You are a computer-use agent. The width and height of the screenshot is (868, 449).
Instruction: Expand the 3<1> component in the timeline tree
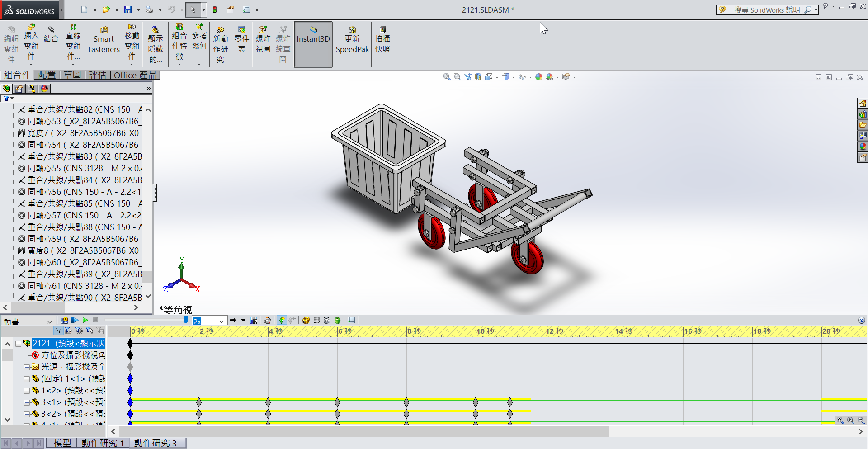click(27, 402)
